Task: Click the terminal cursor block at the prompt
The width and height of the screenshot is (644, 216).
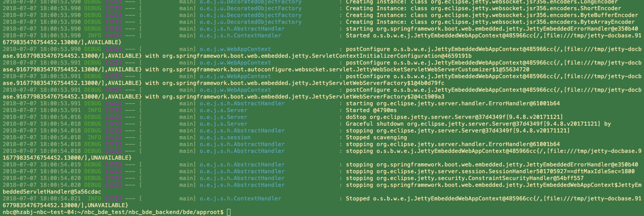Action: 229,212
